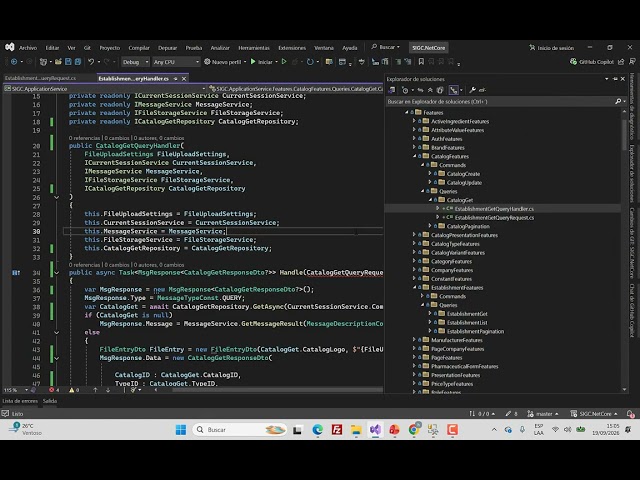Image resolution: width=640 pixels, height=480 pixels.
Task: Click Show All Files icon in Solution Explorer
Action: [x=440, y=90]
